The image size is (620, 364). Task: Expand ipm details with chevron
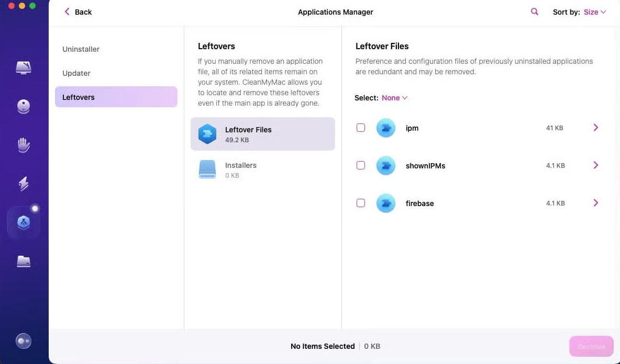click(x=595, y=128)
